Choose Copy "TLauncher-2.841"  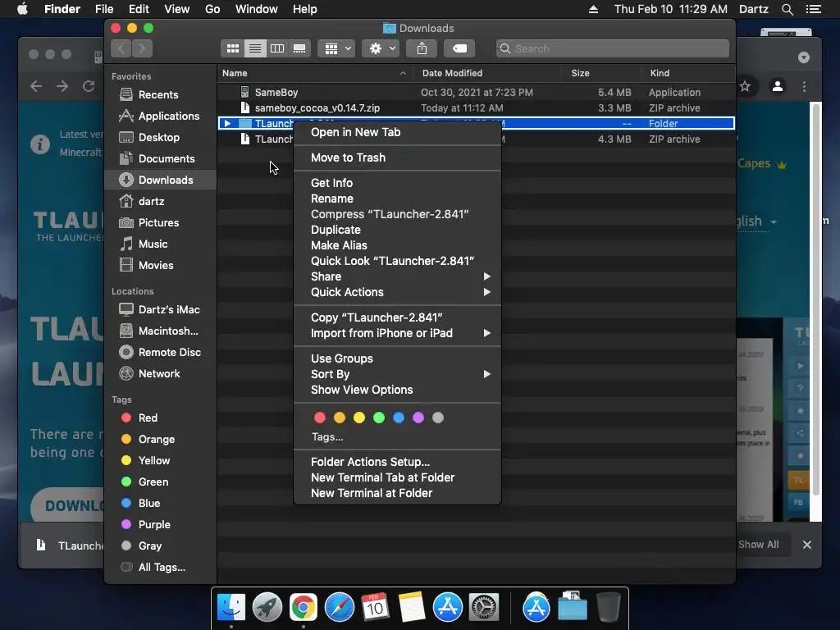(x=397, y=317)
